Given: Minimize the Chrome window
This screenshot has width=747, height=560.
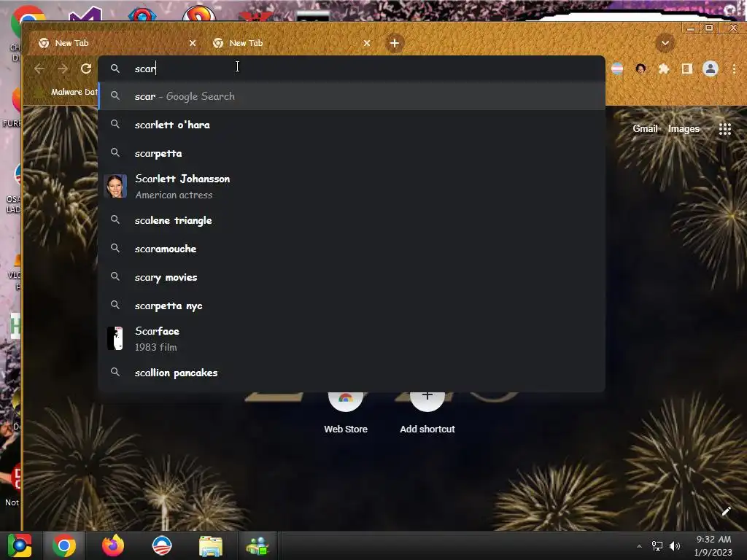Looking at the screenshot, I should coord(690,28).
